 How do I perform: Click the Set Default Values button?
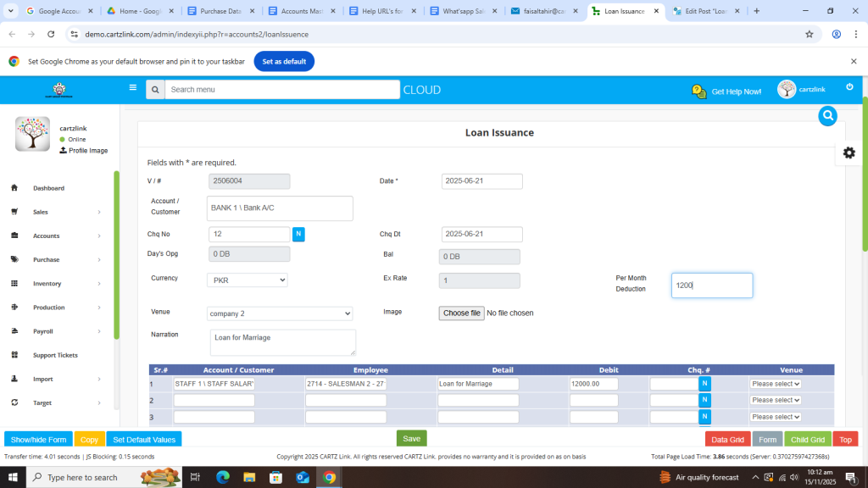tap(143, 440)
